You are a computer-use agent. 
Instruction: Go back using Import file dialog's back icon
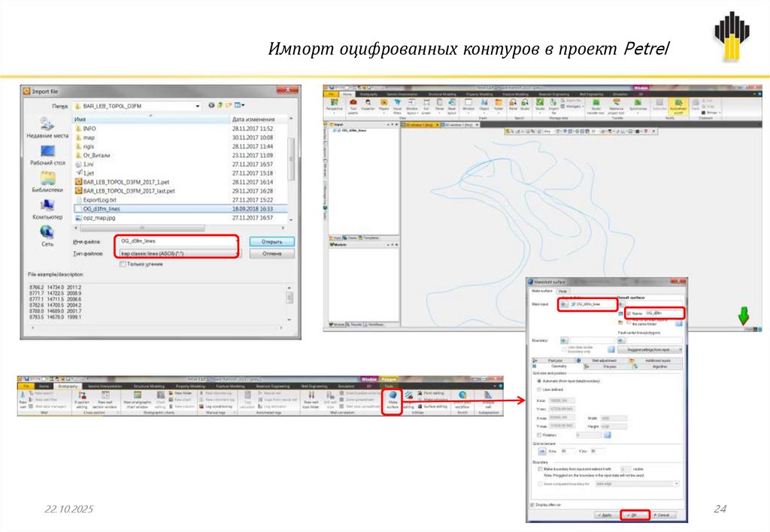click(x=211, y=105)
